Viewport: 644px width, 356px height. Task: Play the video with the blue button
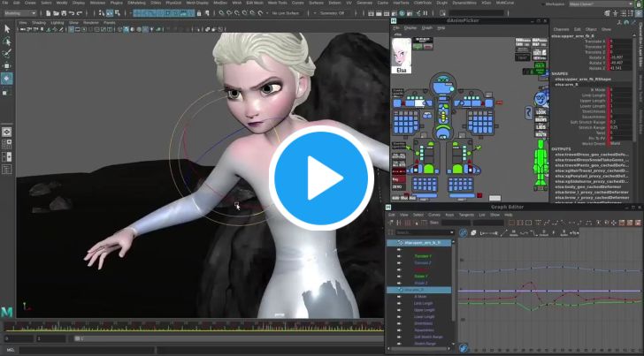tap(321, 178)
